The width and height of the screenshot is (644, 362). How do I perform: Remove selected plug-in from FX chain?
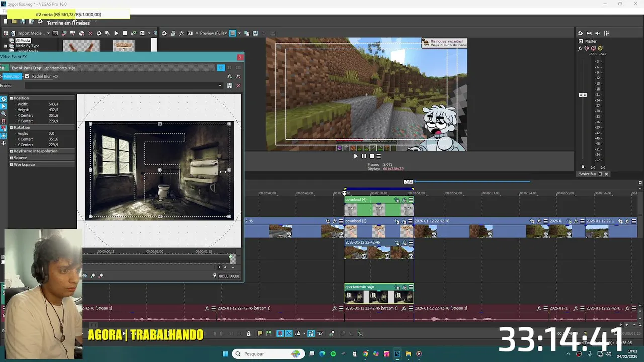click(238, 76)
